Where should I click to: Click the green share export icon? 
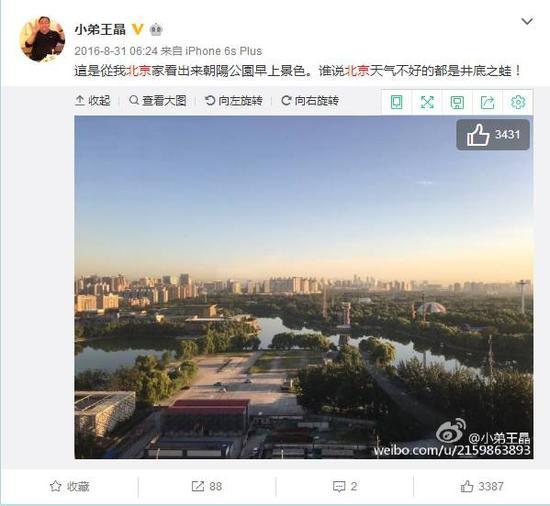pos(487,102)
